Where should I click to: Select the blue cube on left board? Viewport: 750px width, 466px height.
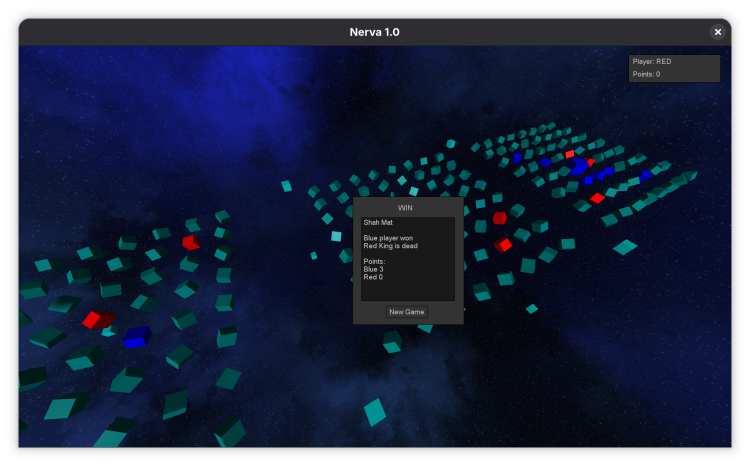tap(136, 336)
